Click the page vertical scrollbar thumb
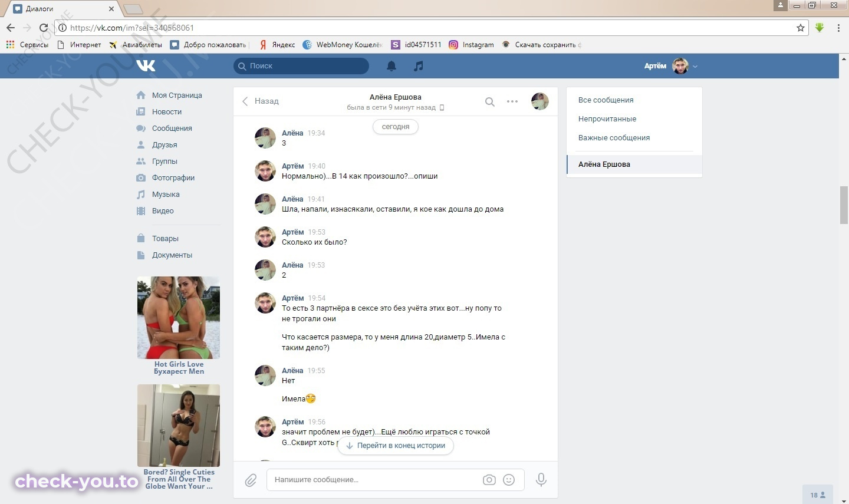Viewport: 849px width, 504px height. click(844, 205)
